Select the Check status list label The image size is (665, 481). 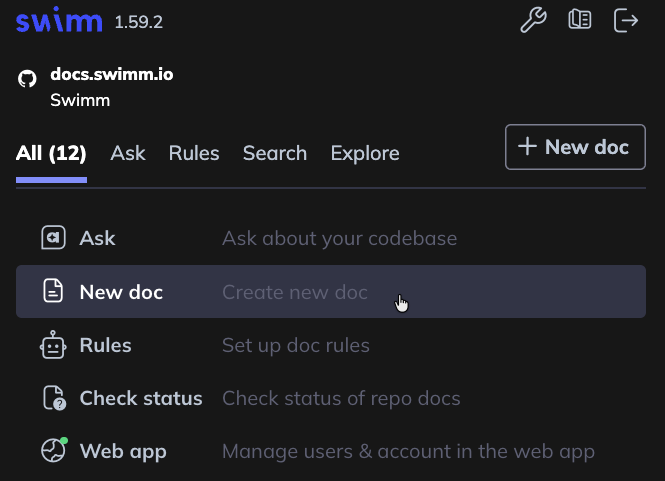[x=141, y=398]
